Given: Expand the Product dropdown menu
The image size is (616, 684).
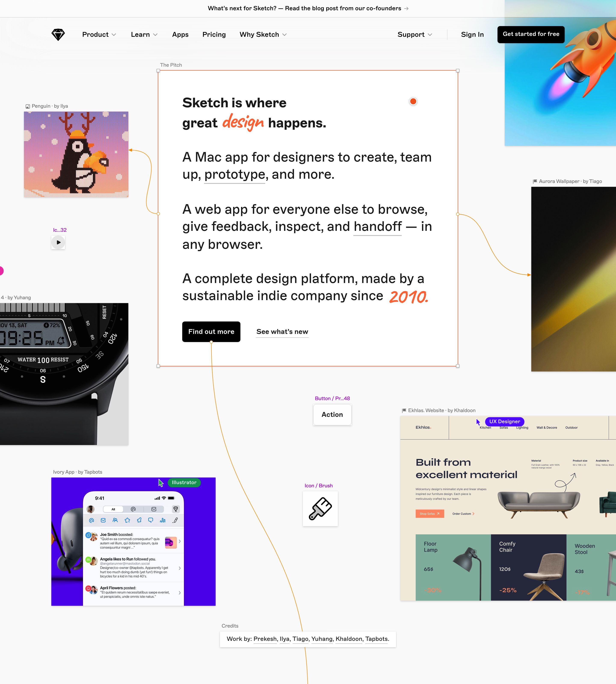Looking at the screenshot, I should pos(99,34).
